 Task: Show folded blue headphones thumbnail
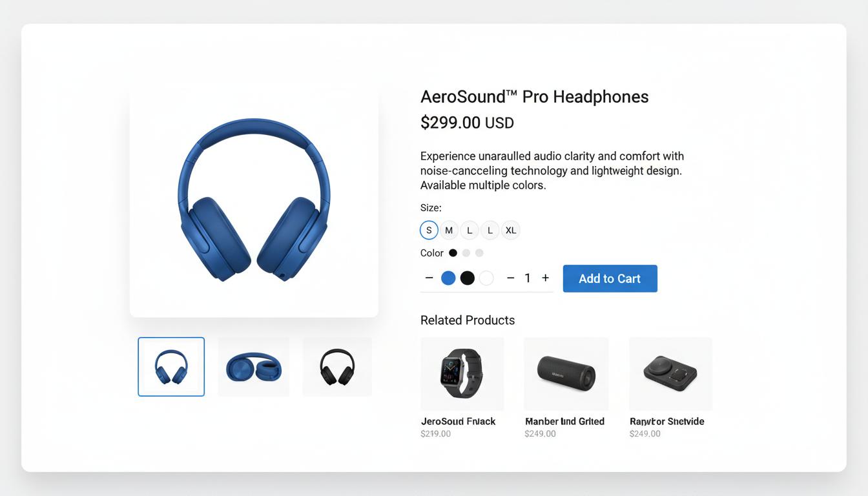click(x=253, y=367)
